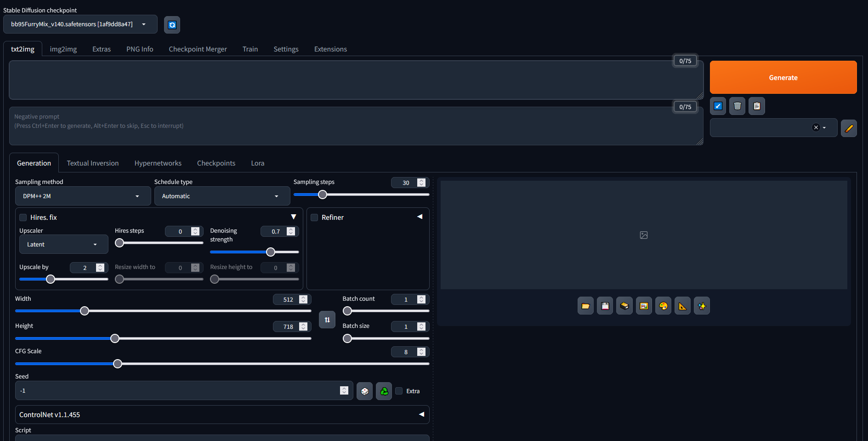Save zip archive icon below preview
The image size is (868, 441).
pyautogui.click(x=624, y=306)
